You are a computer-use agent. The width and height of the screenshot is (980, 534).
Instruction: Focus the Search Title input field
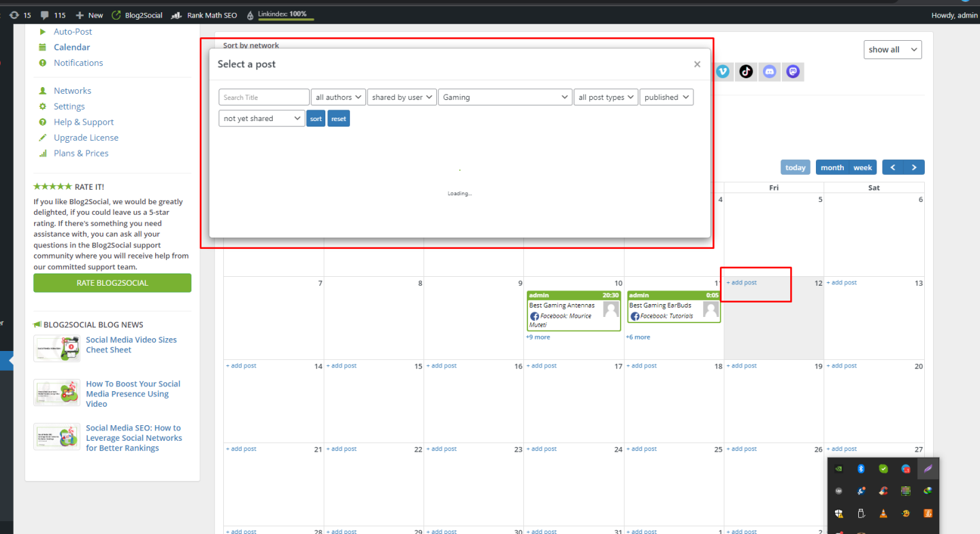click(264, 97)
